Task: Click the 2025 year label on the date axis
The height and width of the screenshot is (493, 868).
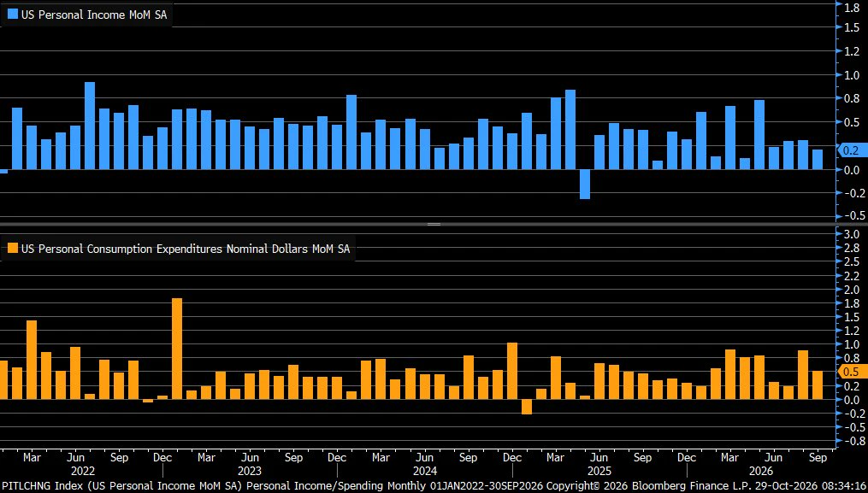Action: pyautogui.click(x=599, y=471)
